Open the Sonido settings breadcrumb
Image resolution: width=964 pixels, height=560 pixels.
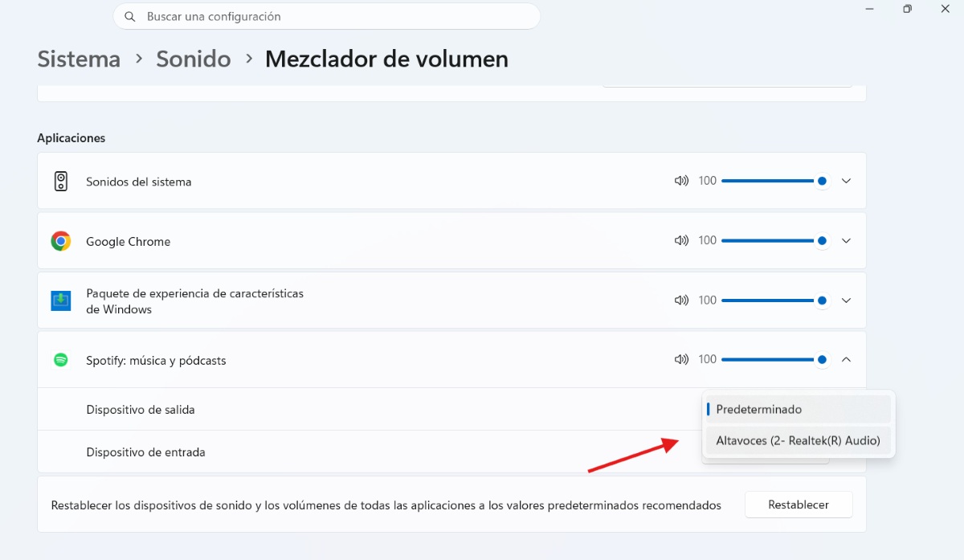pyautogui.click(x=193, y=59)
